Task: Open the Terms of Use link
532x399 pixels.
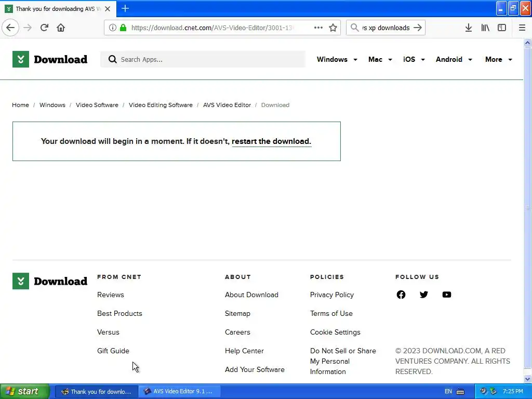Action: click(331, 313)
